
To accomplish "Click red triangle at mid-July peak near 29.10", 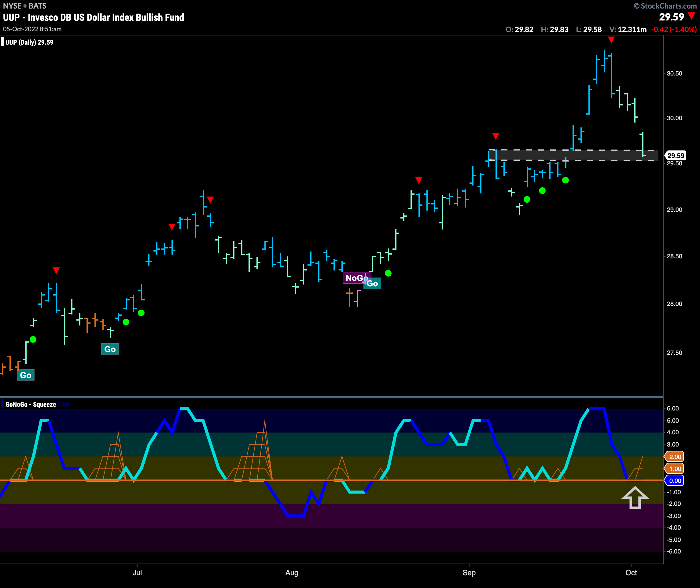I will pyautogui.click(x=210, y=200).
